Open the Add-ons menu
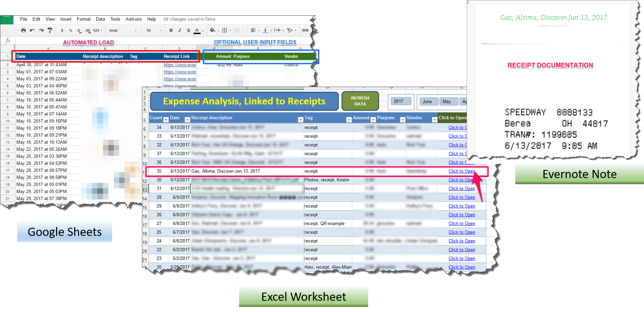This screenshot has height=312, width=644. pyautogui.click(x=133, y=19)
